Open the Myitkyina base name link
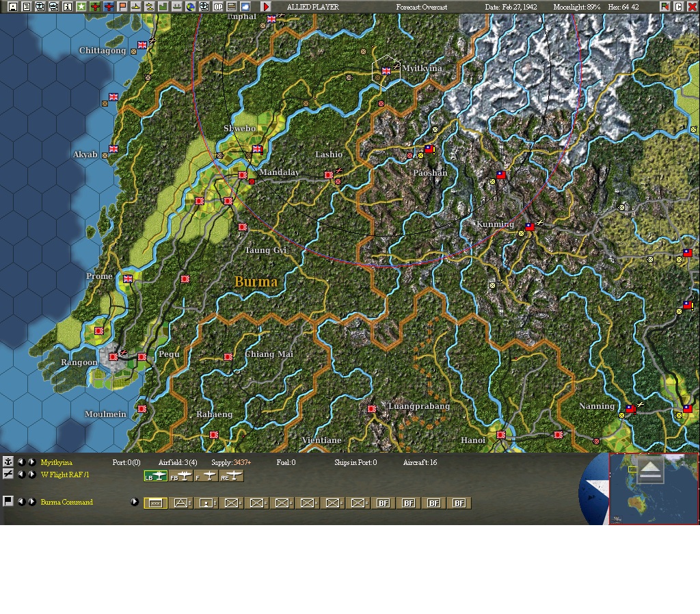The width and height of the screenshot is (700, 614). 56,462
